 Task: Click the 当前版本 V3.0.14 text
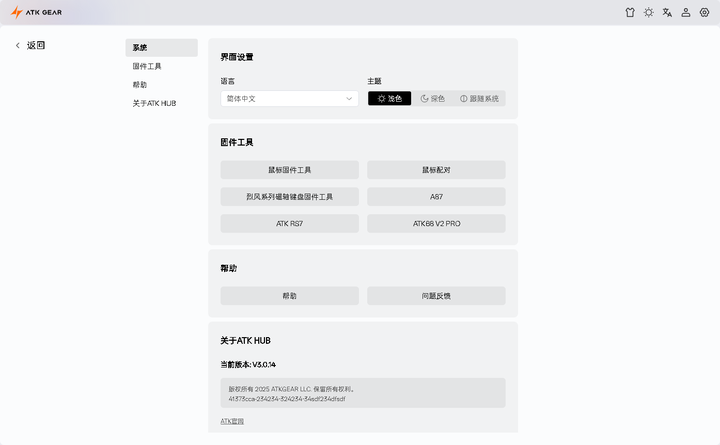pyautogui.click(x=248, y=365)
